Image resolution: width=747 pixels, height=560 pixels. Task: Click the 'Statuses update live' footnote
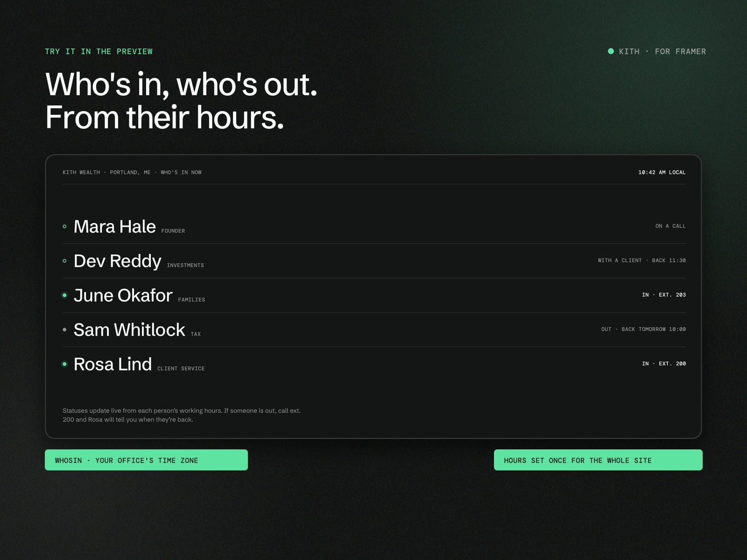pos(182,415)
